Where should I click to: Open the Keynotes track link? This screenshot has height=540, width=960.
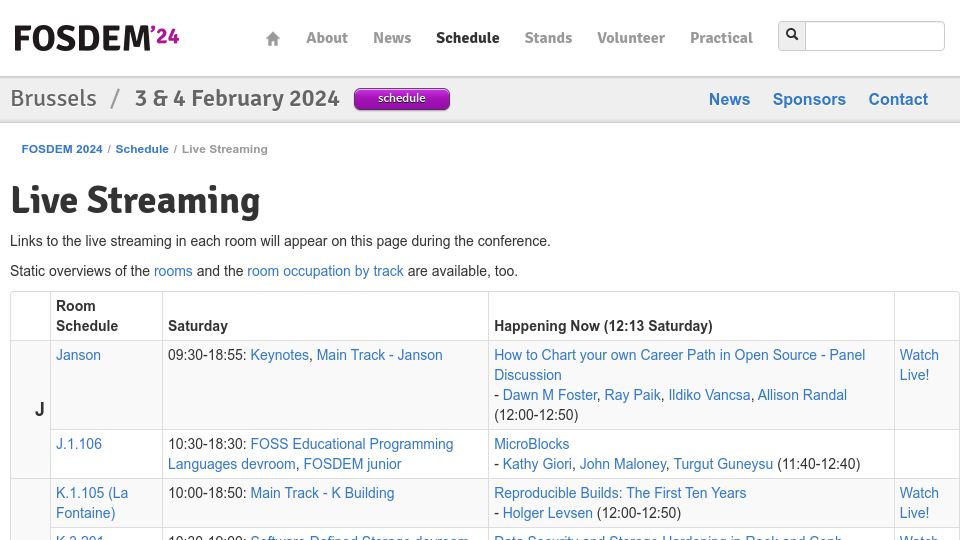pos(279,355)
